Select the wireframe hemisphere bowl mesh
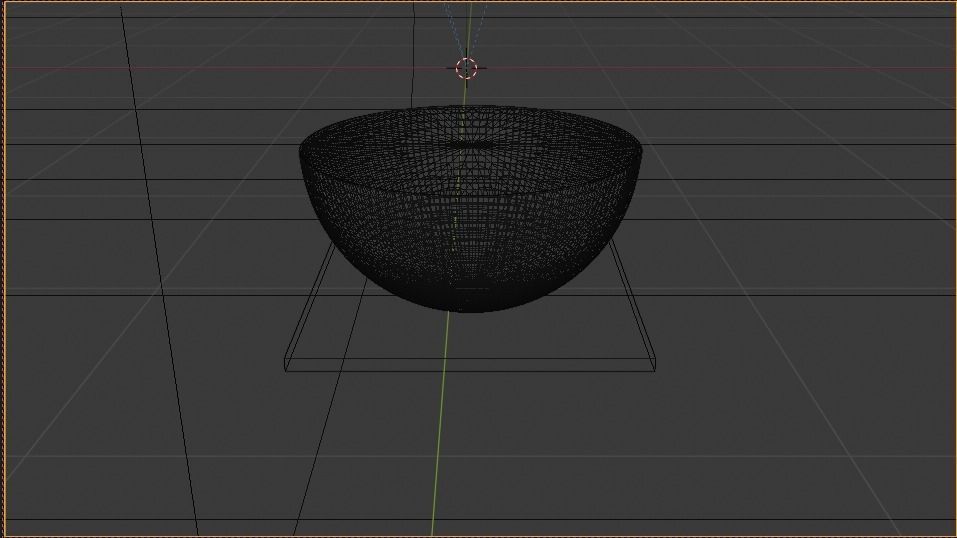The width and height of the screenshot is (957, 538). coord(470,209)
